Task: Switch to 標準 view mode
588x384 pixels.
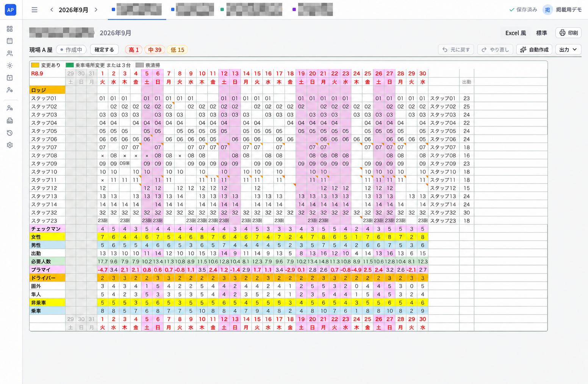Action: click(x=541, y=33)
